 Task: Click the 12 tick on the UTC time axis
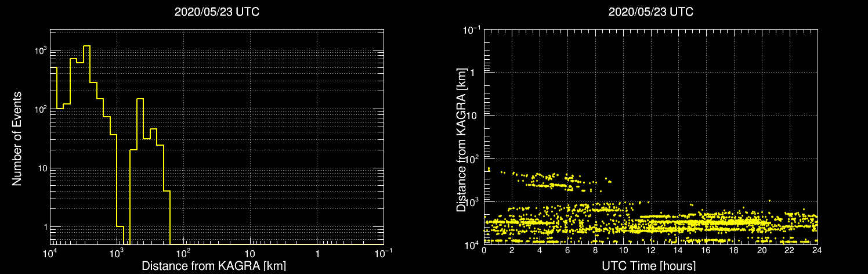650,251
